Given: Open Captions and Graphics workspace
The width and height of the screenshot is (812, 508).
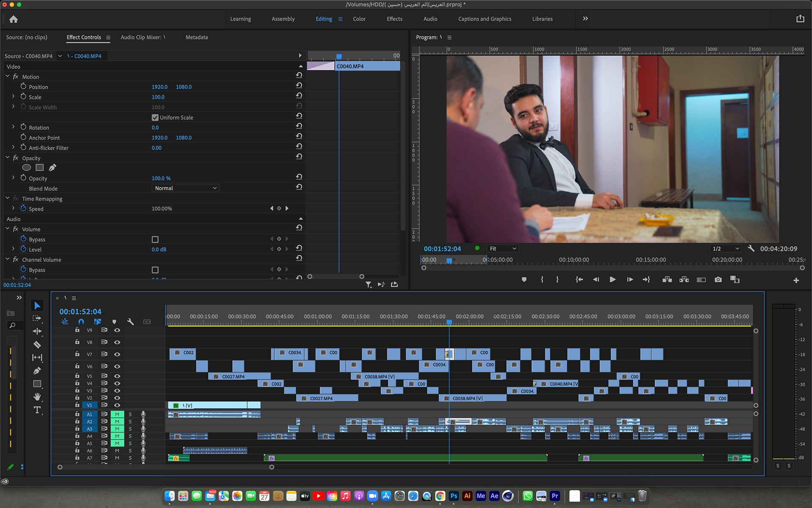Looking at the screenshot, I should (485, 19).
